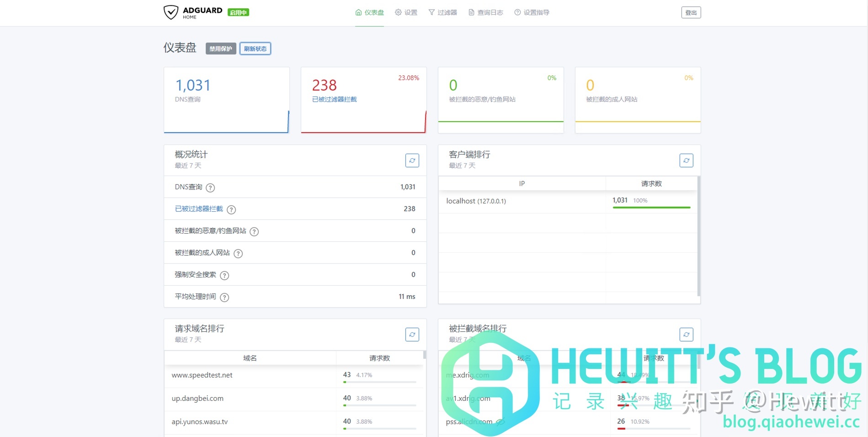Click help icon beside 平均处理时间
This screenshot has width=868, height=437.
(x=224, y=298)
